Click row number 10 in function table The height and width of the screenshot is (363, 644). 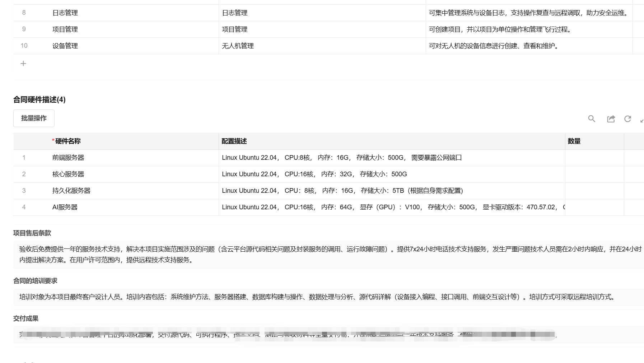pyautogui.click(x=24, y=46)
